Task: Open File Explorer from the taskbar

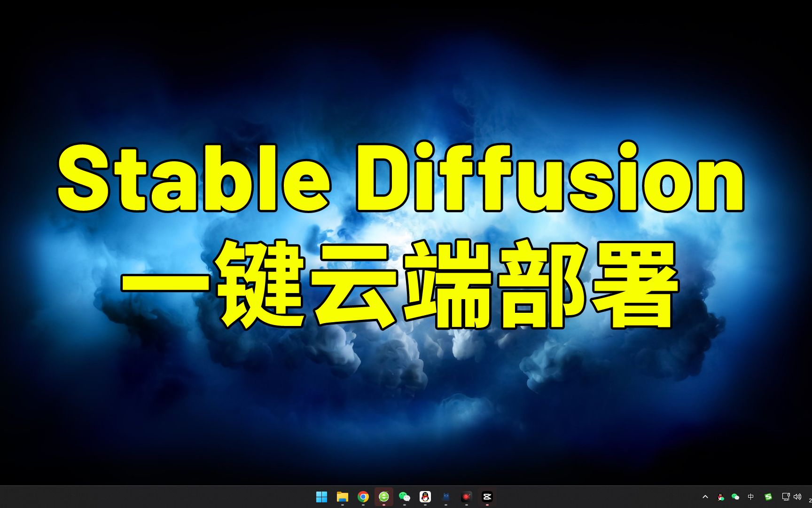Action: point(343,497)
